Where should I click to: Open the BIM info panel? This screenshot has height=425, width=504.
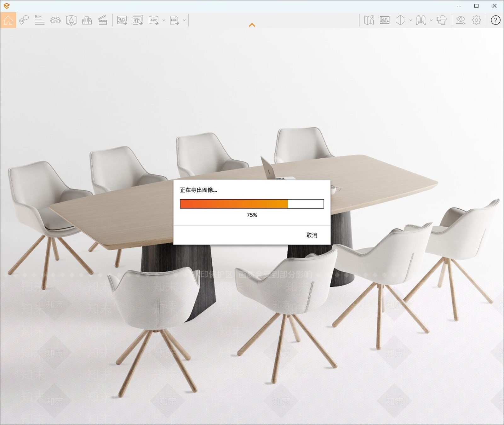pos(39,20)
